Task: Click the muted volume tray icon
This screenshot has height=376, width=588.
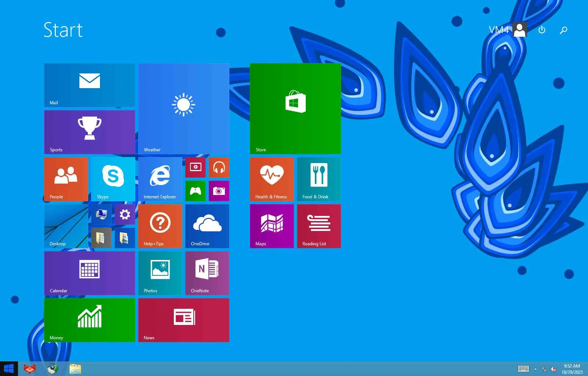Action: 553,369
